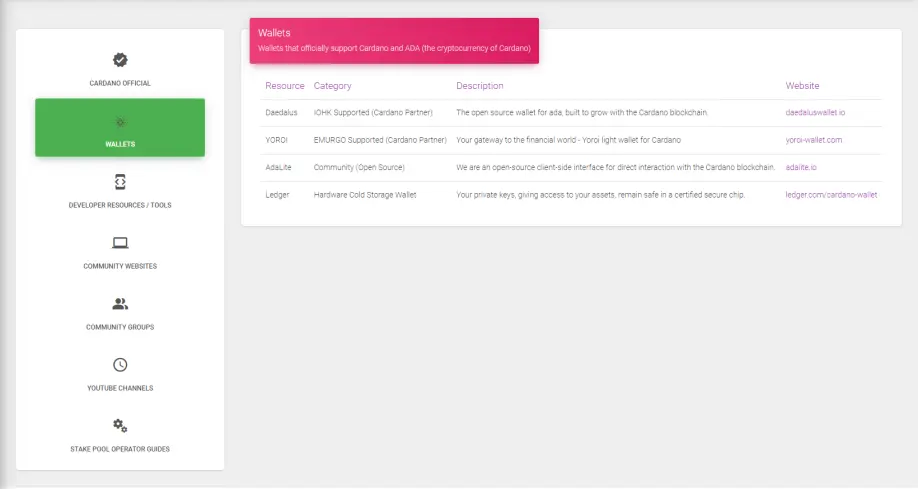Click the Community Websites laptop icon
918x489 pixels.
click(120, 242)
